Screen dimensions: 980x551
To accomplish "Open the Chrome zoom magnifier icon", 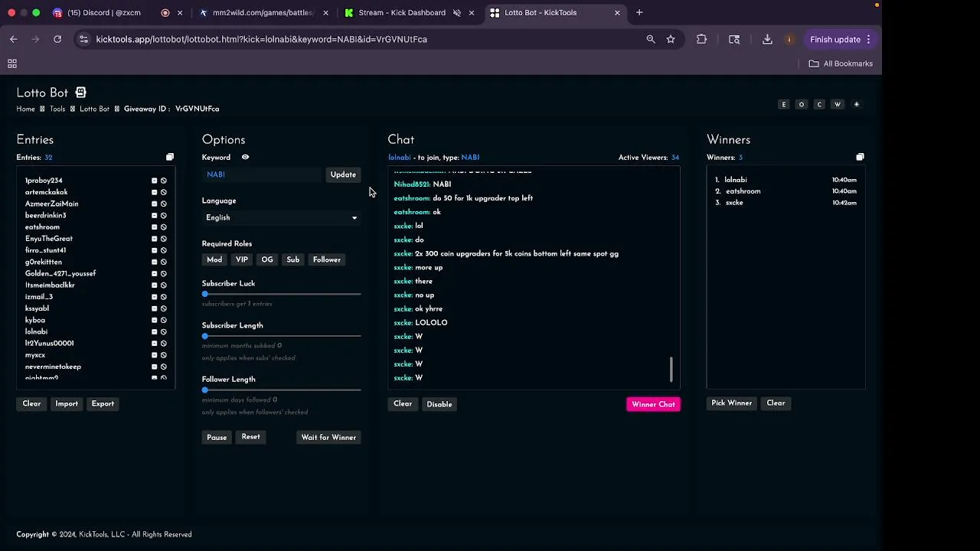I will point(651,39).
